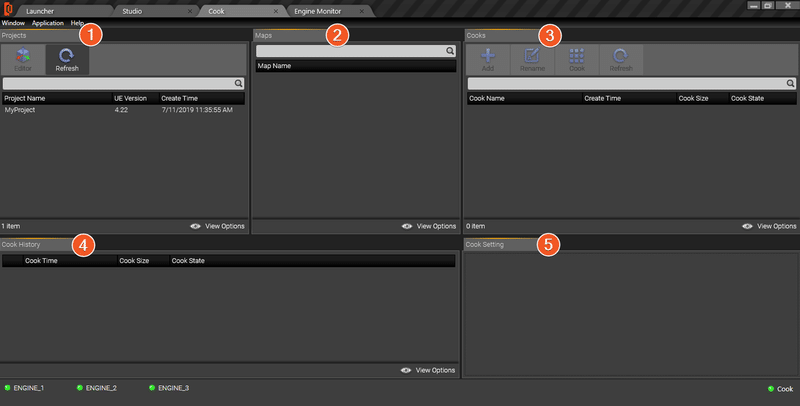The image size is (800, 406).
Task: Start the Cook grid icon button
Action: click(577, 59)
